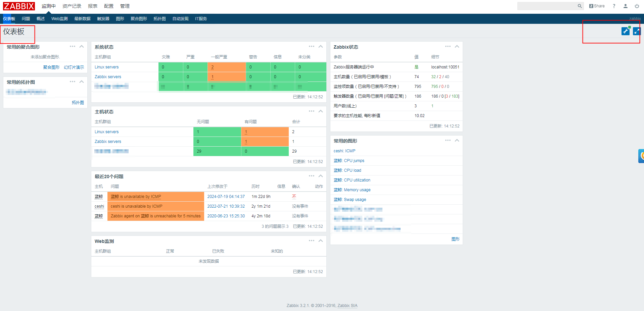Open the help question mark icon
The image size is (644, 311).
pyautogui.click(x=614, y=6)
